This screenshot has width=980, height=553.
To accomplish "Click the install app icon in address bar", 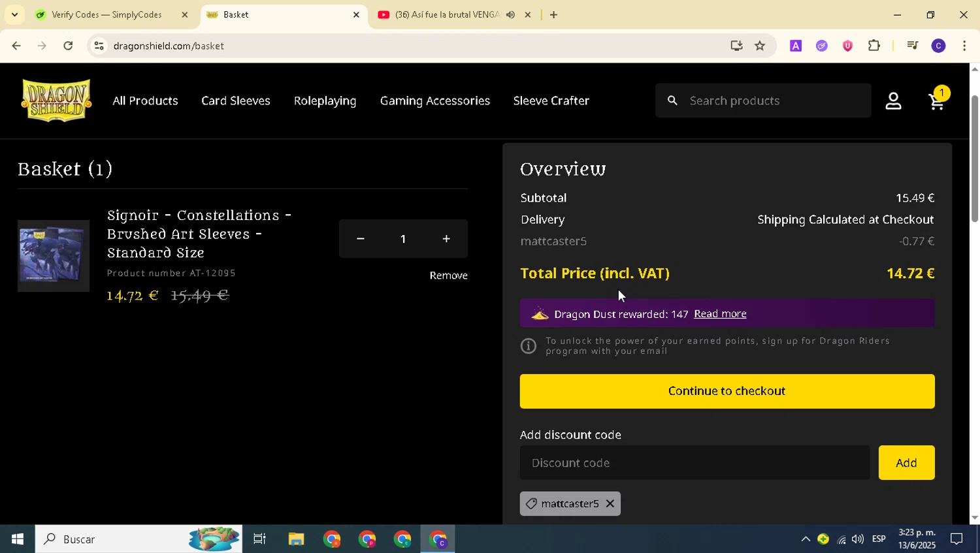I will pyautogui.click(x=736, y=46).
